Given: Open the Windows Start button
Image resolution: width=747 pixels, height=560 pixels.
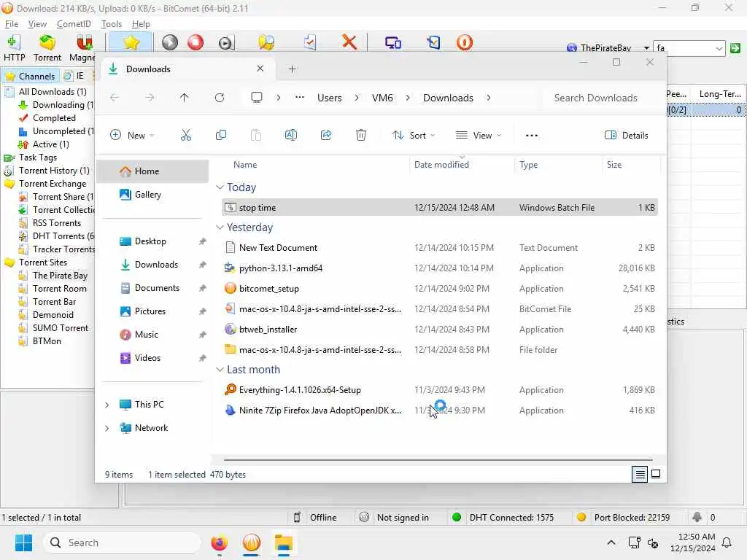Looking at the screenshot, I should (x=23, y=542).
